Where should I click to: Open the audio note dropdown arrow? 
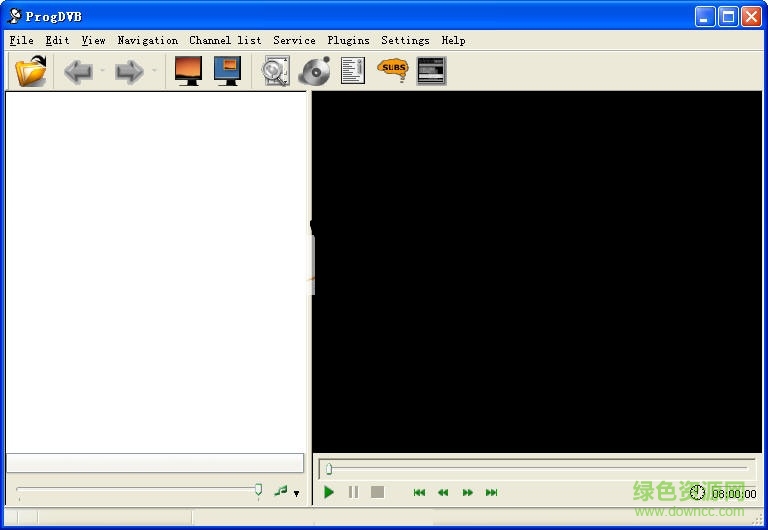(296, 493)
